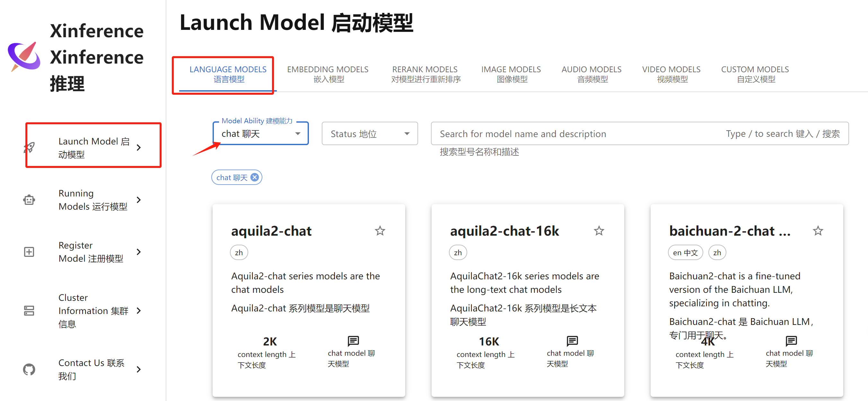
Task: Click the chat model speech-bubble icon on aquila2-chat
Action: [353, 341]
